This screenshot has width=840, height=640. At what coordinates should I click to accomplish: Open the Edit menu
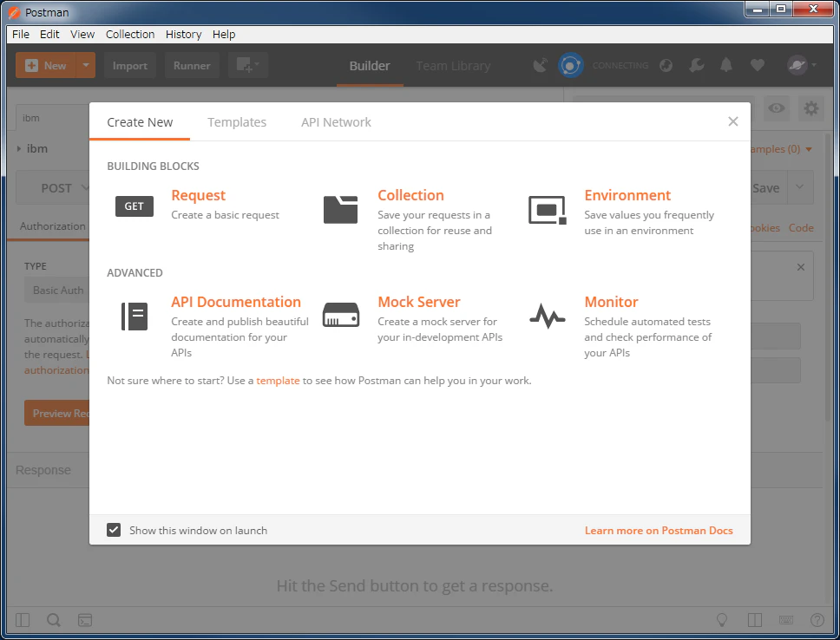coord(49,35)
